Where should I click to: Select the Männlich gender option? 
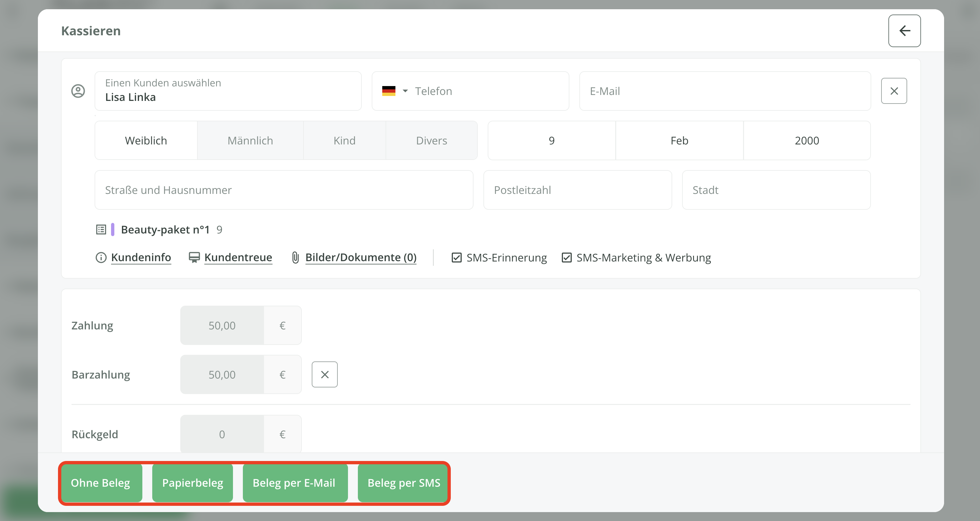pyautogui.click(x=250, y=140)
